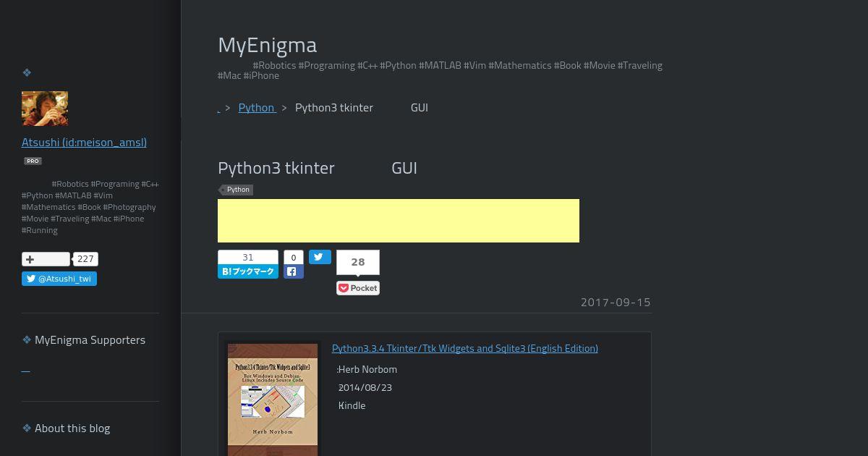This screenshot has height=456, width=868.
Task: Click the yellow advertisement banner
Action: click(399, 221)
